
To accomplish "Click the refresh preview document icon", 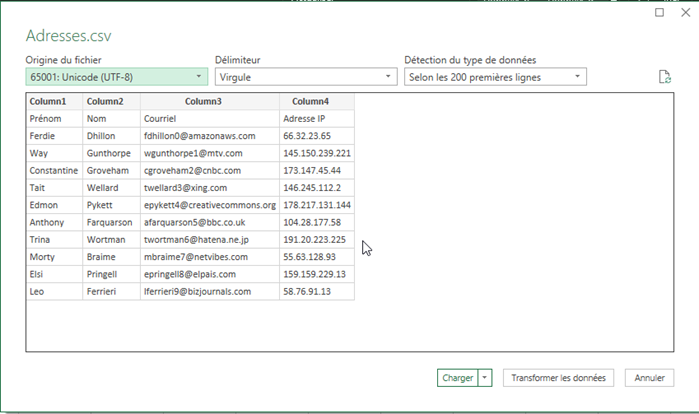I will tap(665, 77).
